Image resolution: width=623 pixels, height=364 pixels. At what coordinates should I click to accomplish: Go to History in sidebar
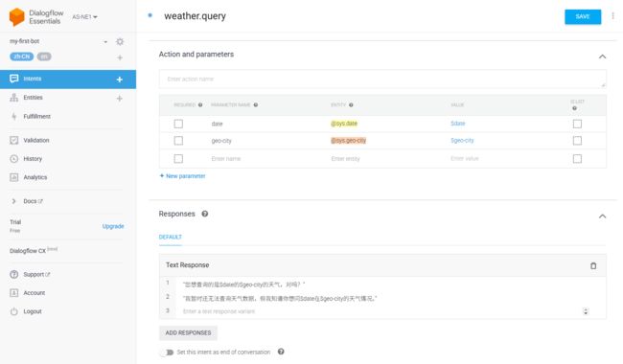[33, 159]
